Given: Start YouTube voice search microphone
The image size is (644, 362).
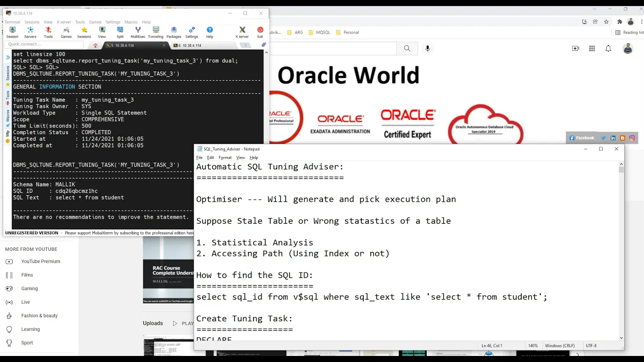Looking at the screenshot, I should [428, 48].
